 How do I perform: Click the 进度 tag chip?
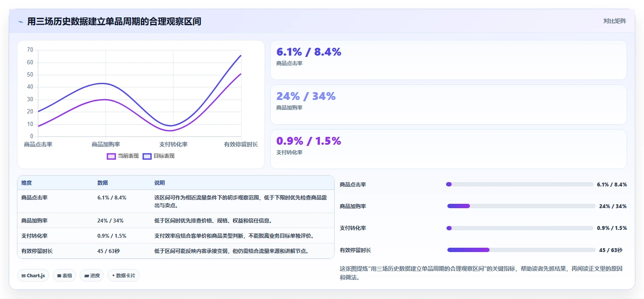(x=92, y=276)
